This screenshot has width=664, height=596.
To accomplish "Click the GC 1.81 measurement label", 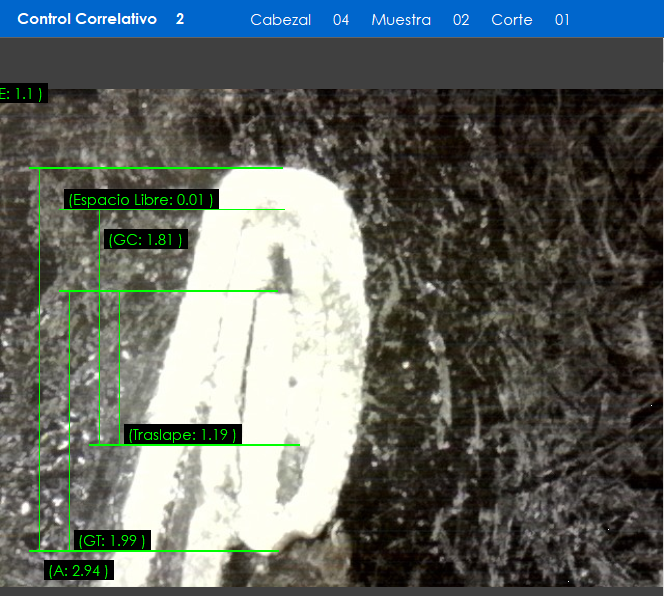I will point(145,240).
